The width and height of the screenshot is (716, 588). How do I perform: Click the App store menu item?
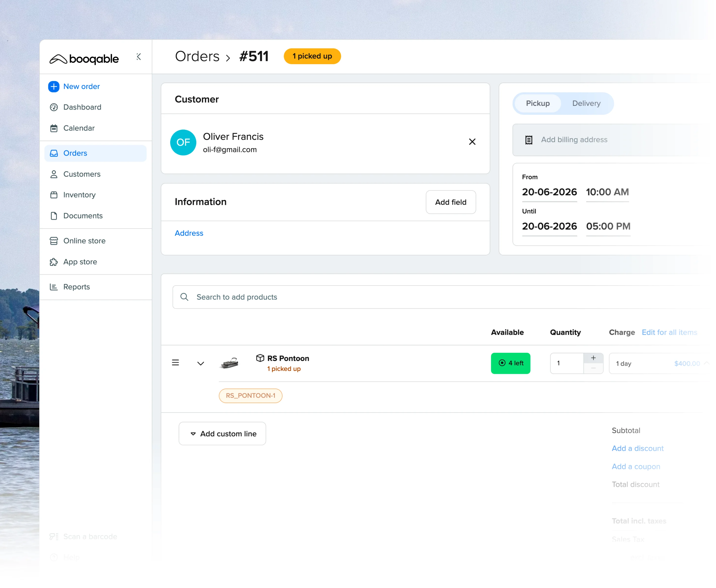pos(80,262)
